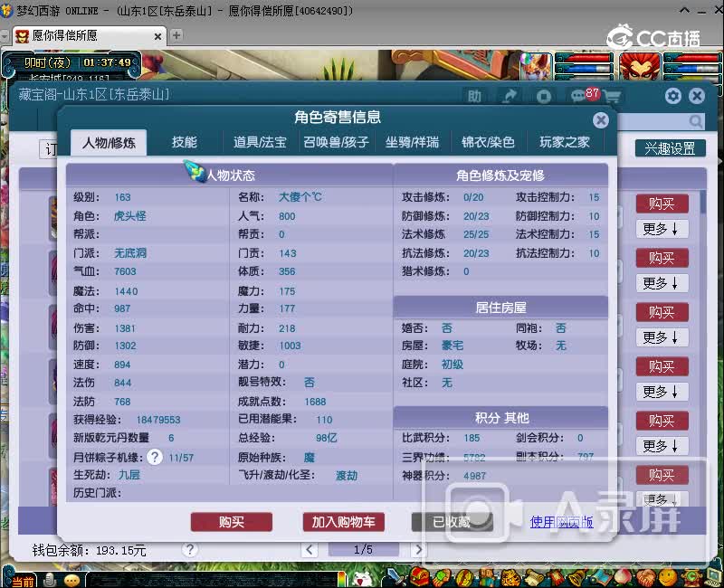Screen dimensions: 724x588
Task: Click the round stop-square icon in header
Action: coord(544,97)
